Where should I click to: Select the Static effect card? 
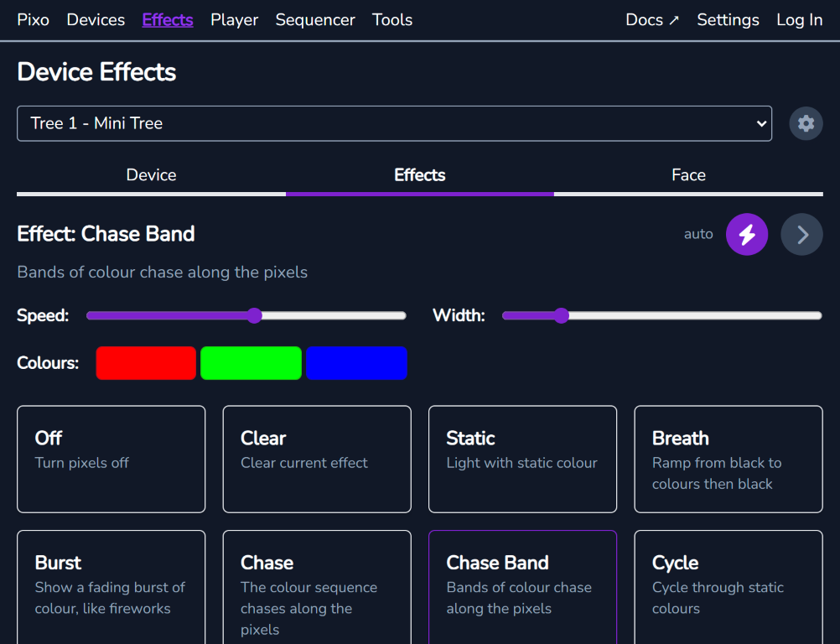point(522,459)
